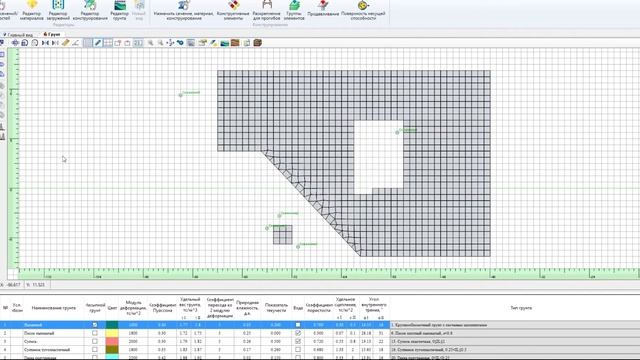640x360 pixels.
Task: Click Цвет column header
Action: pyautogui.click(x=112, y=308)
